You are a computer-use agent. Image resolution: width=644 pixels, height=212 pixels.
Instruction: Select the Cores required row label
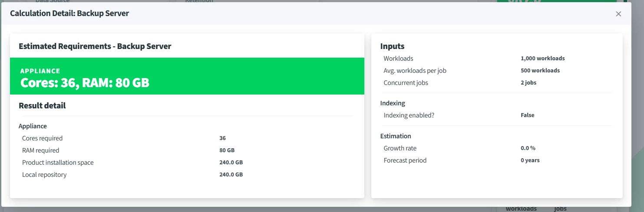click(x=42, y=138)
